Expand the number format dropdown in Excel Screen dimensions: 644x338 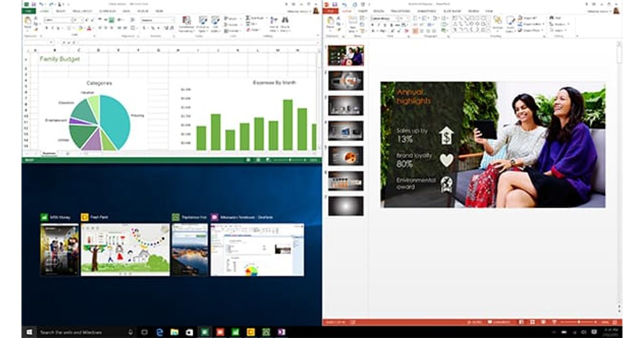click(x=172, y=20)
